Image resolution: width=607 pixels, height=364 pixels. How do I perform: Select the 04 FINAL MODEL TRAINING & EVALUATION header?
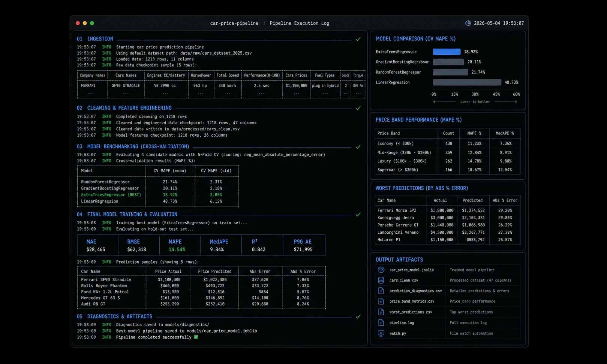(x=127, y=215)
